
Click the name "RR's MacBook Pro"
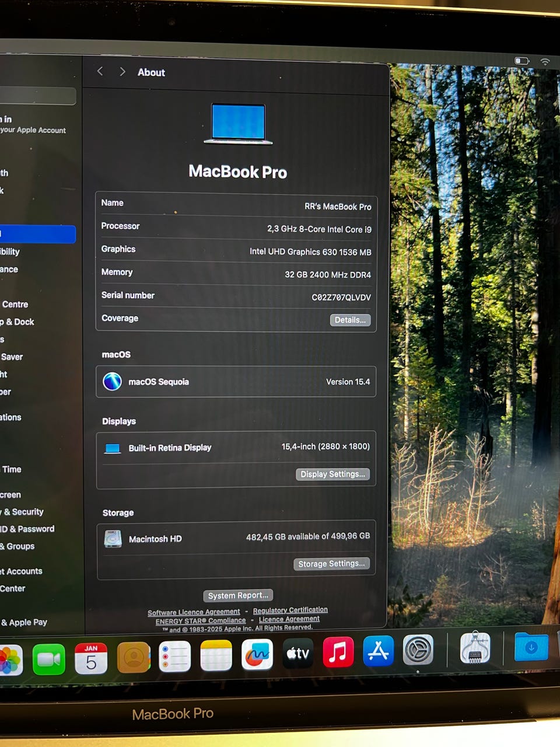click(x=338, y=207)
